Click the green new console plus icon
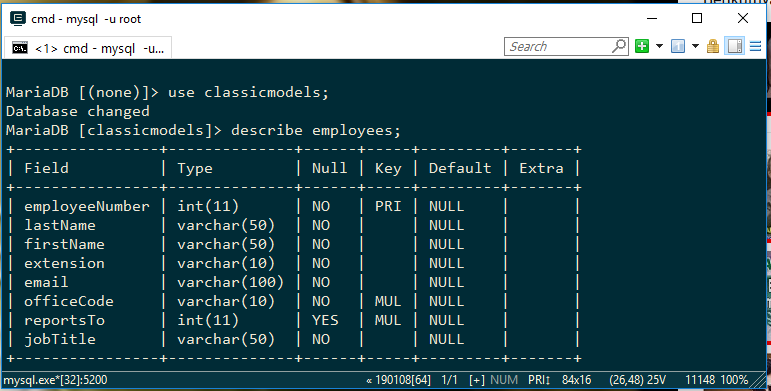This screenshot has height=391, width=771. [x=642, y=46]
